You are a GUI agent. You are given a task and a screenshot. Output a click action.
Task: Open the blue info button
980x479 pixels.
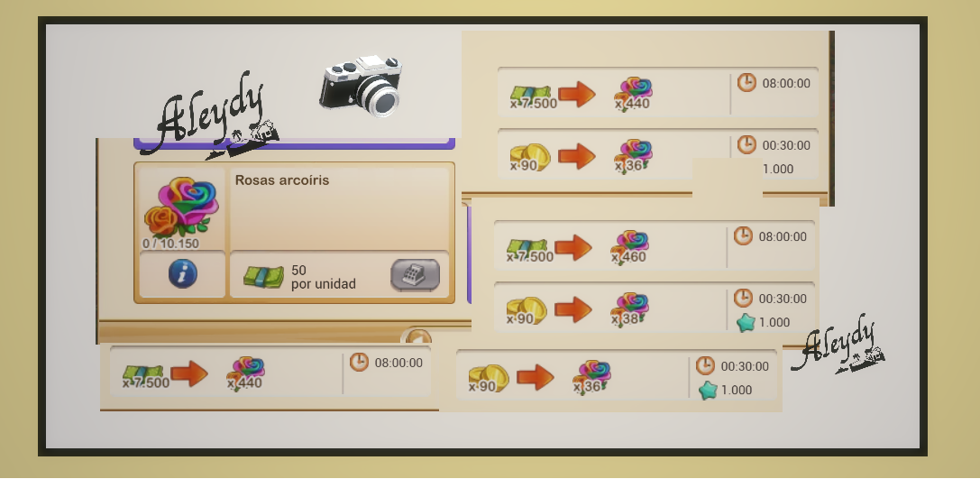click(x=182, y=274)
